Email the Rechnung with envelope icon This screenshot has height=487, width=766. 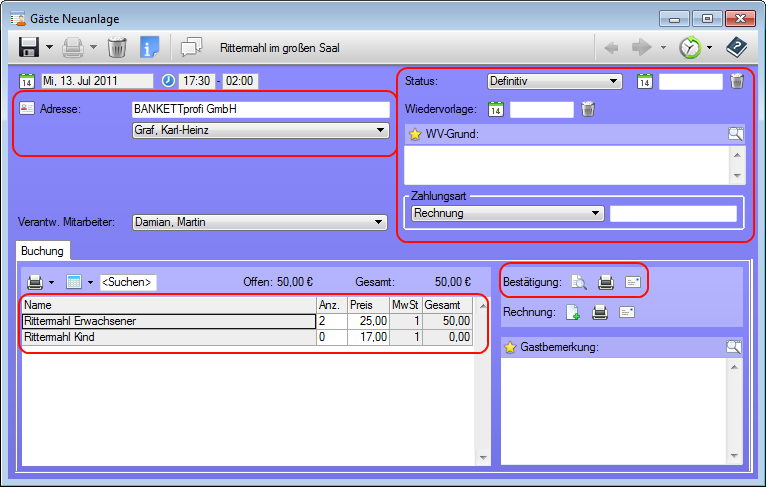click(627, 312)
